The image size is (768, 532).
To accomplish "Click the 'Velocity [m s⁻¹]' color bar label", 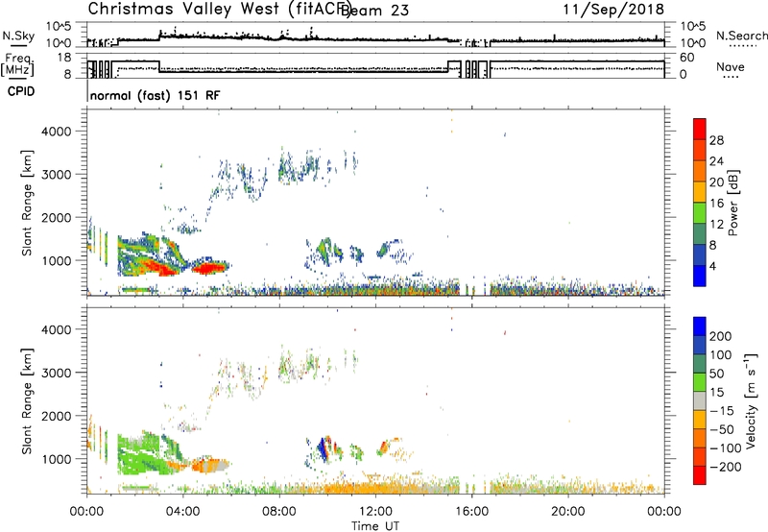I will click(x=751, y=400).
